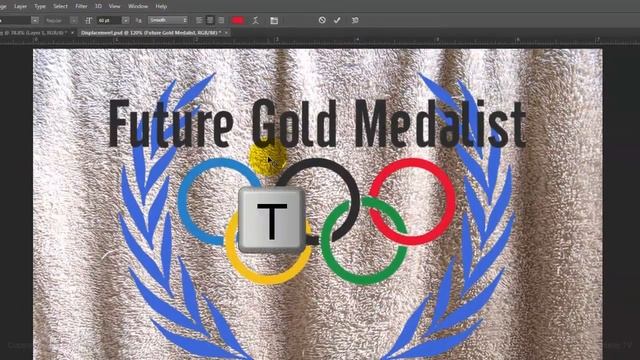This screenshot has height=360, width=640.
Task: Open the font style Regular dropdown
Action: 61,20
